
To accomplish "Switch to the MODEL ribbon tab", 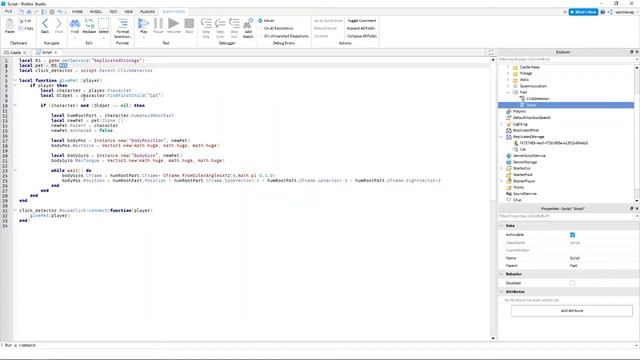I will point(96,12).
